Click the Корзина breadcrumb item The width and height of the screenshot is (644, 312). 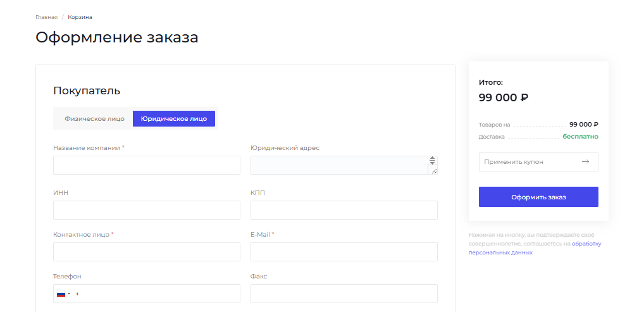pos(80,17)
